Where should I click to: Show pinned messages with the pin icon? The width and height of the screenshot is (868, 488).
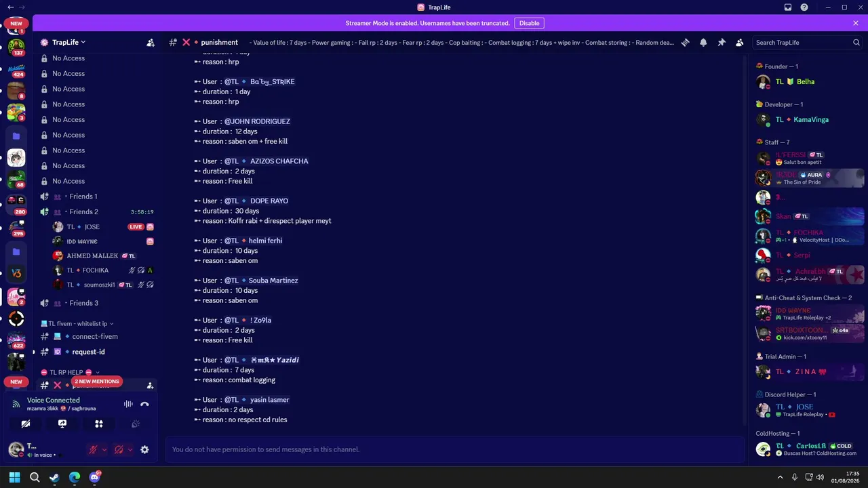coord(722,42)
